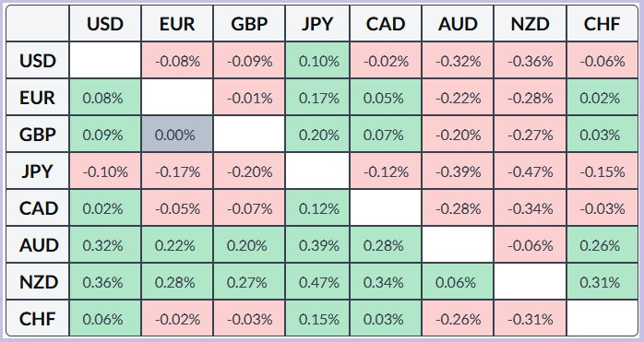
Task: Click the 0.17% EUR/JPY cell
Action: point(316,98)
